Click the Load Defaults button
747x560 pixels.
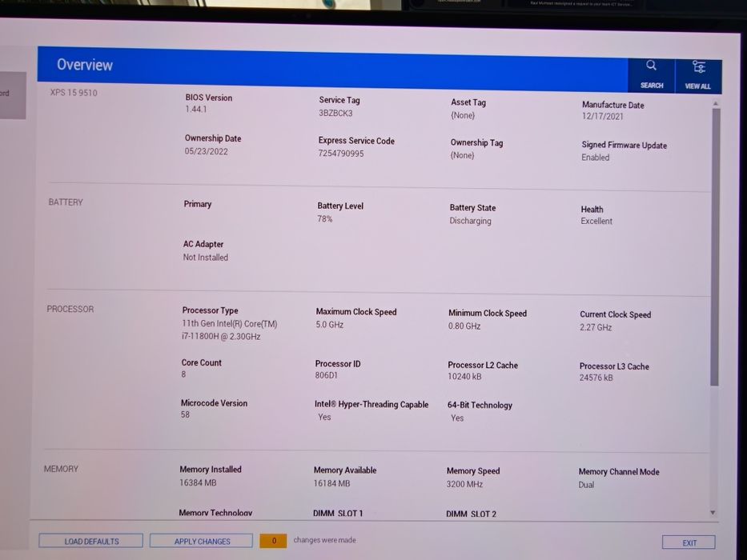click(x=91, y=541)
